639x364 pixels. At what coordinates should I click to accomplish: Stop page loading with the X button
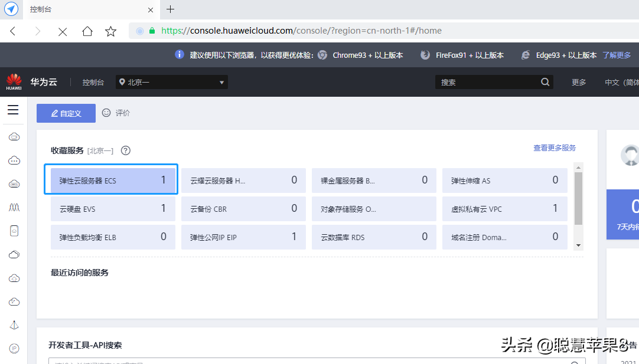pos(63,31)
